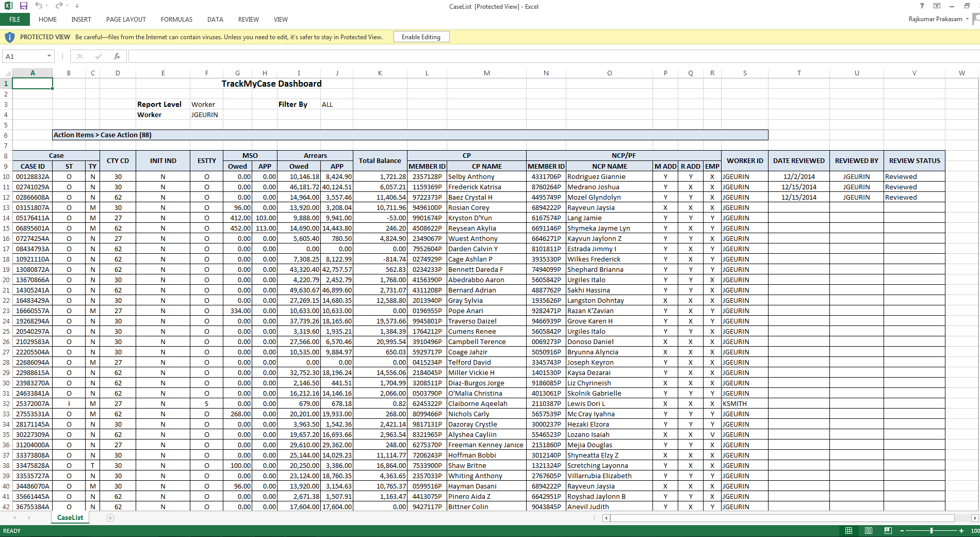This screenshot has width=980, height=537.
Task: Switch to the PAGE LAYOUT tab
Action: click(126, 20)
